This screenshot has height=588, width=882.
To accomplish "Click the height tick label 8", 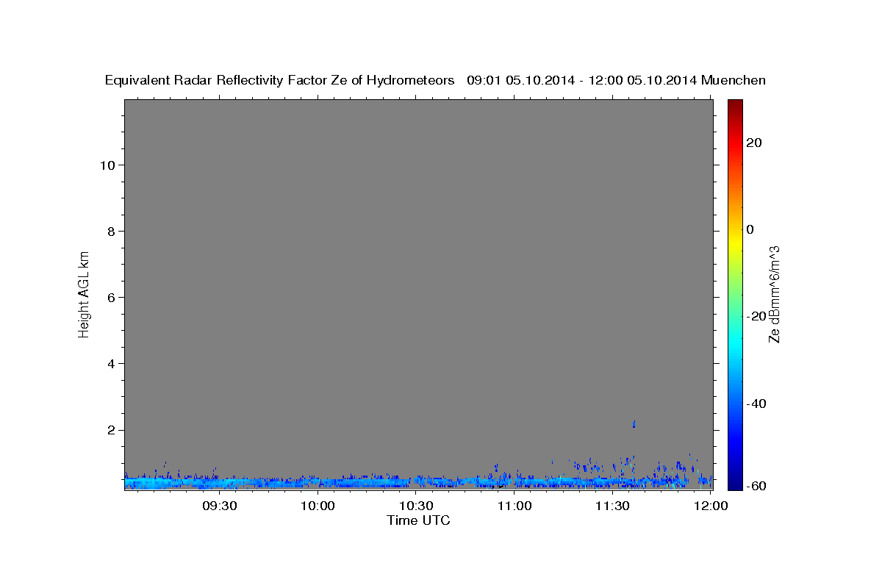I will pyautogui.click(x=112, y=232).
